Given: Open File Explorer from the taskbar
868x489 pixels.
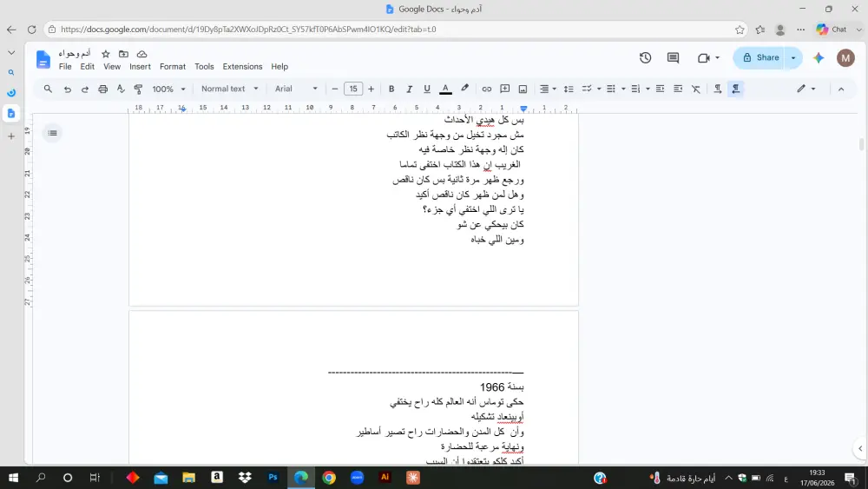Looking at the screenshot, I should (188, 478).
